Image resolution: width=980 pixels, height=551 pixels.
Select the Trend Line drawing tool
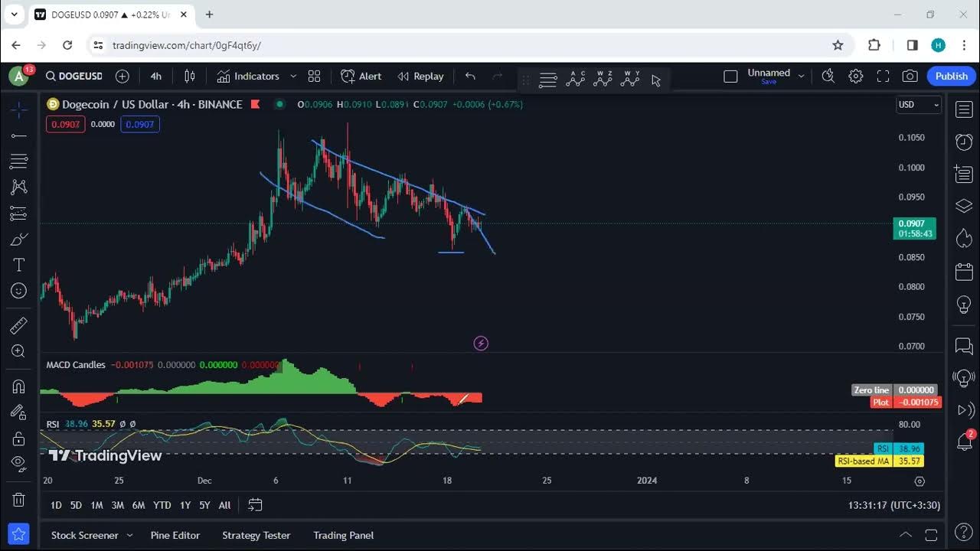coord(18,135)
